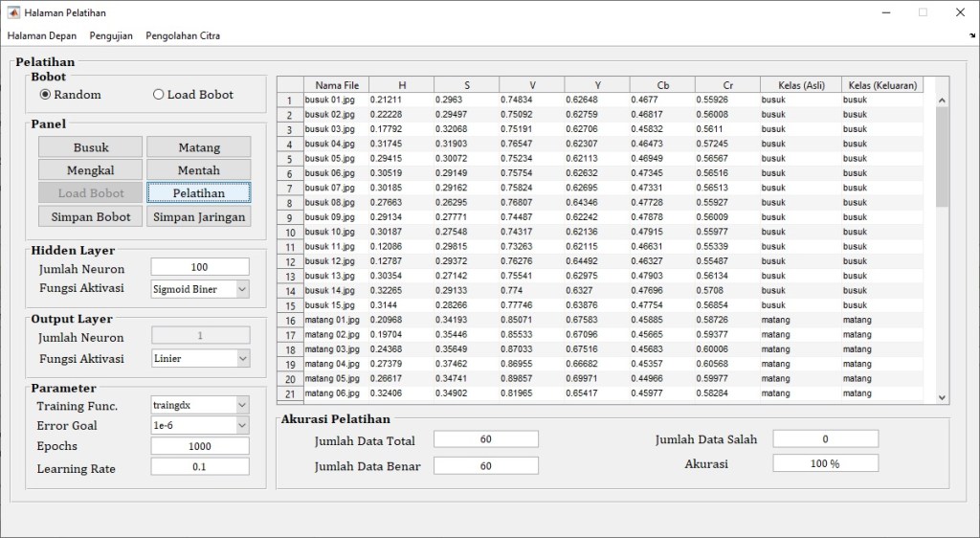Expand Output Layer Fungsi Aktivasi dropdown

241,358
